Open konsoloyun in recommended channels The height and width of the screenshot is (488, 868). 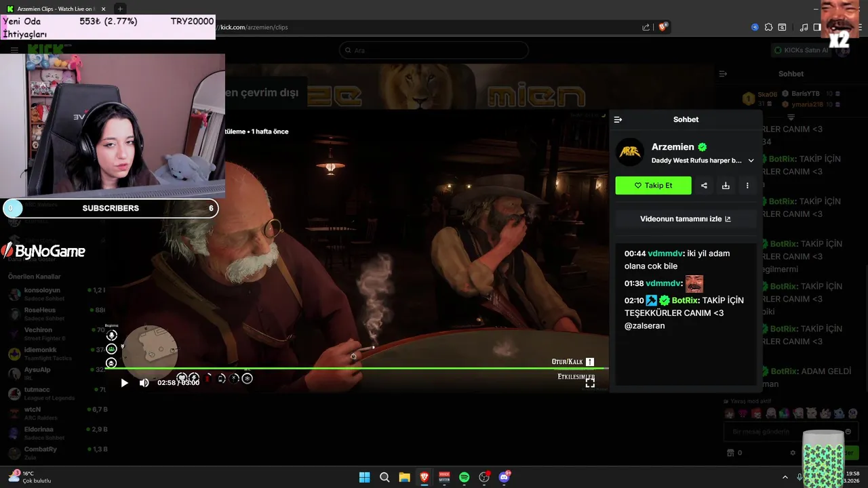point(58,293)
